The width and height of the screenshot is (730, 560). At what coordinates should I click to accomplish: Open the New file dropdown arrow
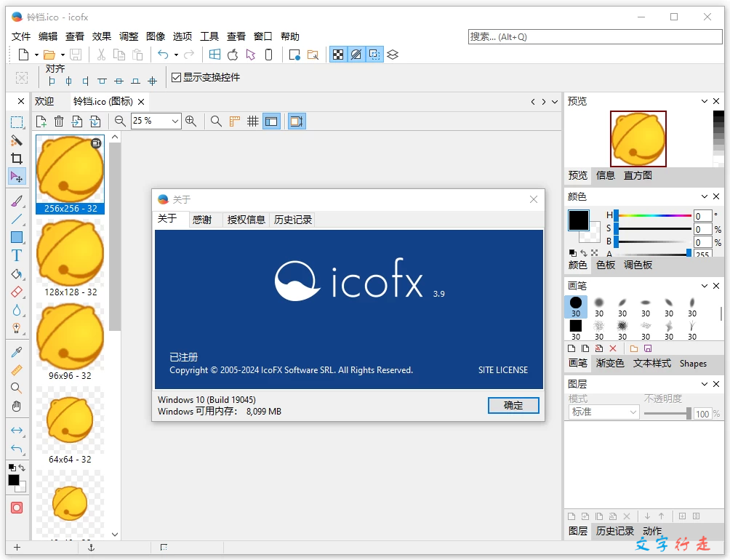36,55
